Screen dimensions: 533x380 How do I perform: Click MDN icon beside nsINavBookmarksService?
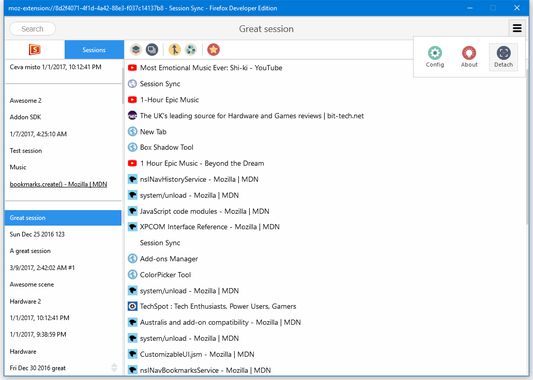[x=132, y=370]
